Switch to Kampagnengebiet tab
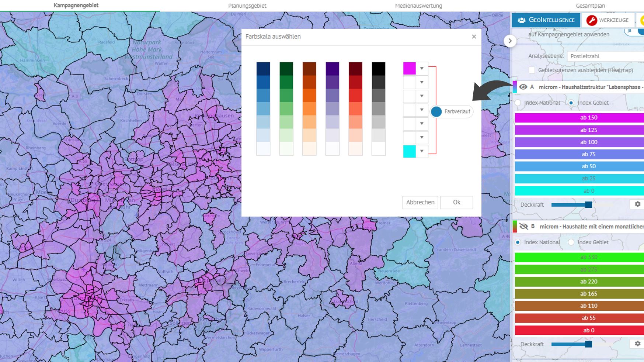The image size is (644, 362). (x=76, y=6)
